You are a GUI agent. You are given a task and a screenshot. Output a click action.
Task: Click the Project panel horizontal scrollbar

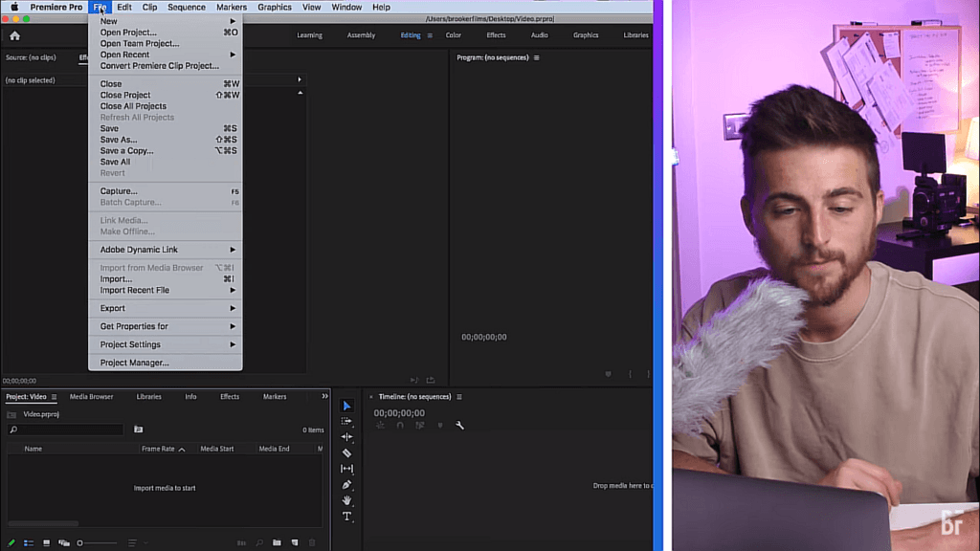pos(43,523)
